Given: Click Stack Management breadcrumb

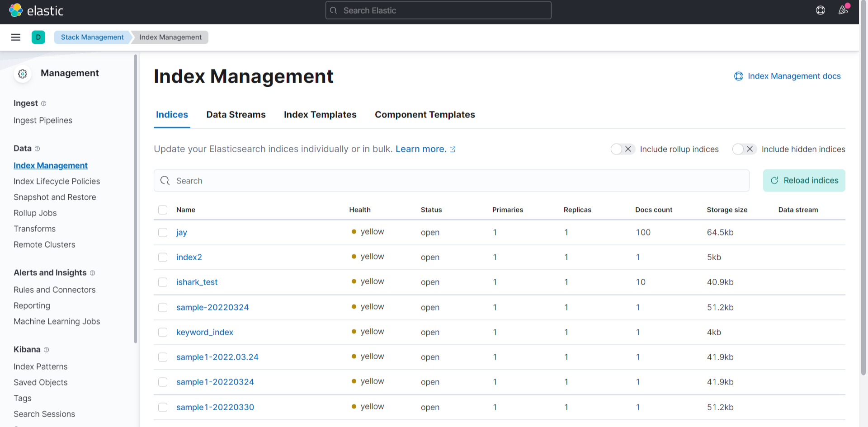Looking at the screenshot, I should click(x=92, y=37).
